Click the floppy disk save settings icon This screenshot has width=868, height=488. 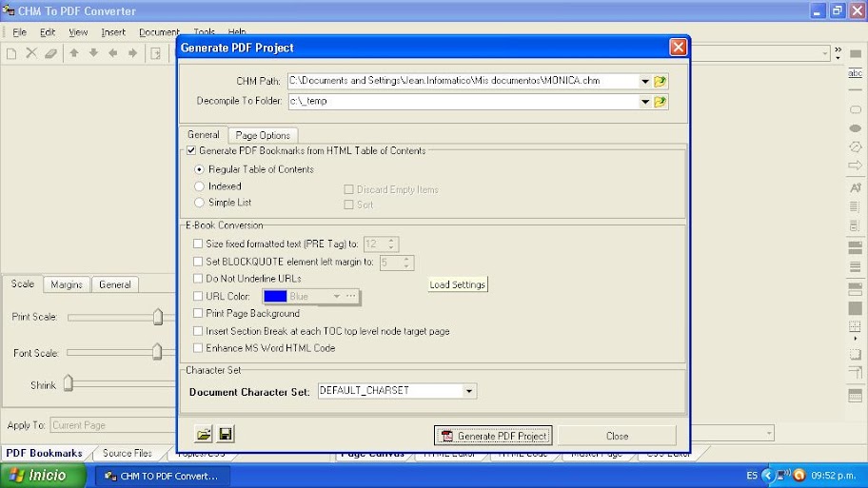coord(226,435)
